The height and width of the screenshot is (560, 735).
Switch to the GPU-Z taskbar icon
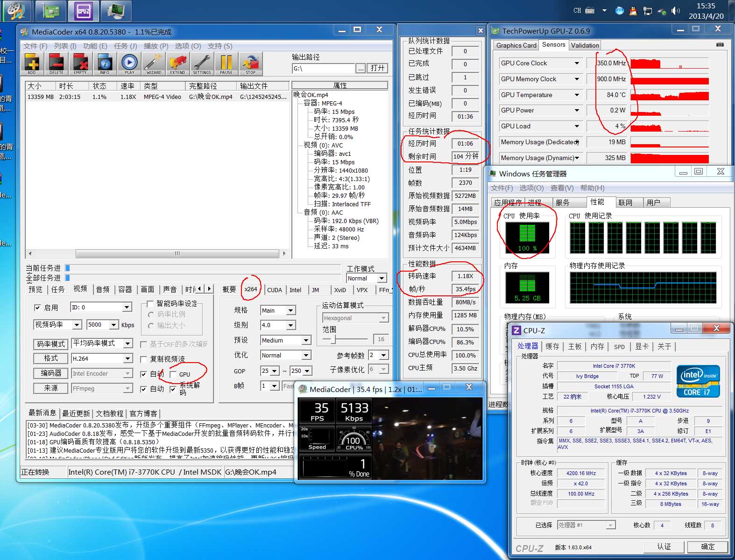(50, 11)
